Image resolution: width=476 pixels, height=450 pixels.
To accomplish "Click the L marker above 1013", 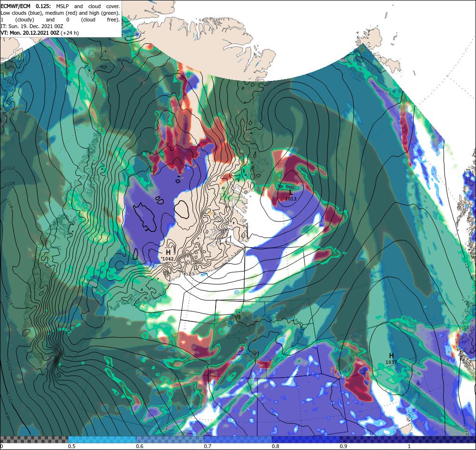I will coord(291,192).
